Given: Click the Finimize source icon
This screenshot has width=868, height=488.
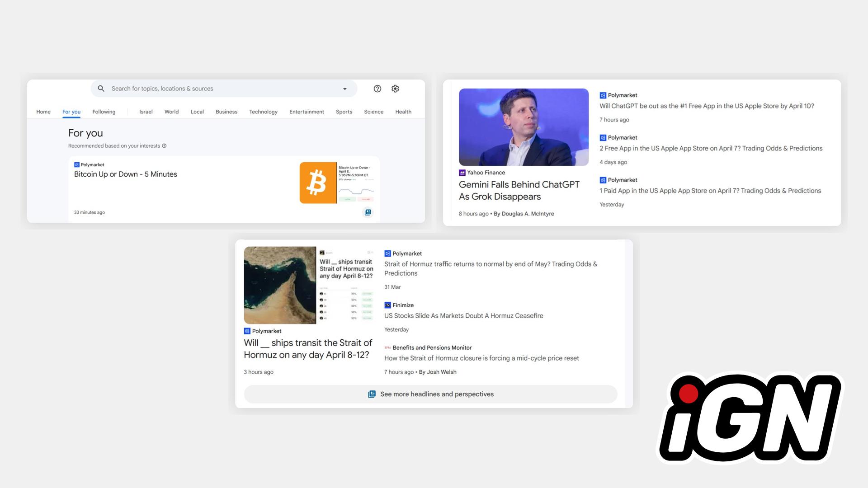Looking at the screenshot, I should 387,305.
